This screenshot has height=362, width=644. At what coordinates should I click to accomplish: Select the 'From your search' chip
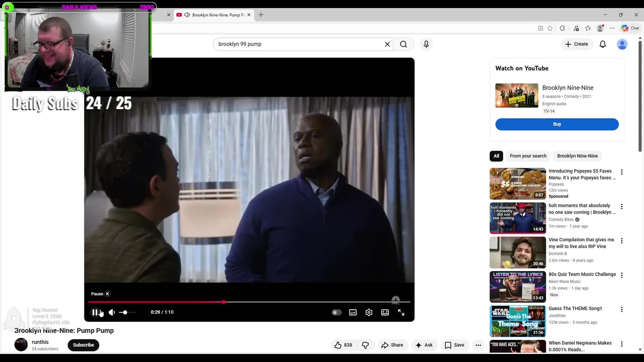point(528,156)
